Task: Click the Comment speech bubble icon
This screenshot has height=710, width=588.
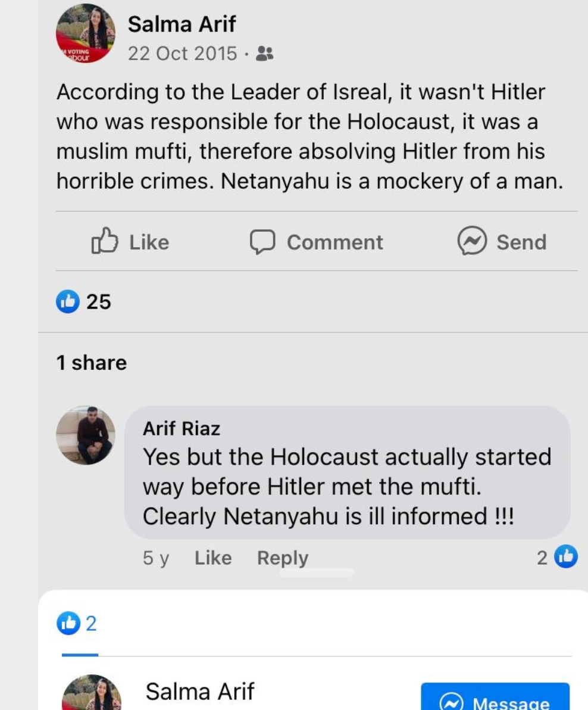Action: pos(262,242)
